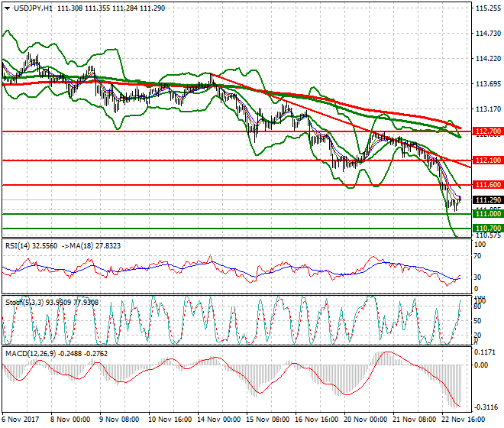Select the 113.170 price axis value

(x=488, y=109)
